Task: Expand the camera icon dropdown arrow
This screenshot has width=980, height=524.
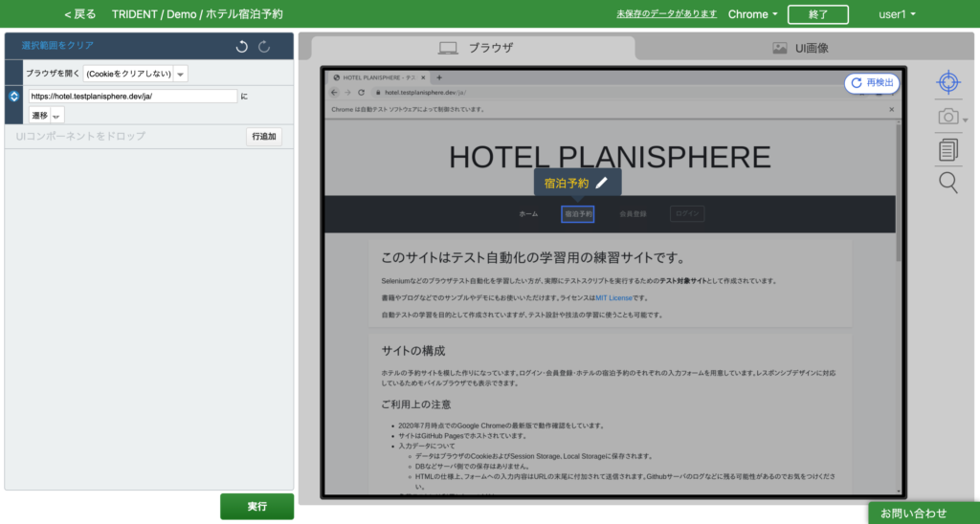Action: (x=965, y=120)
